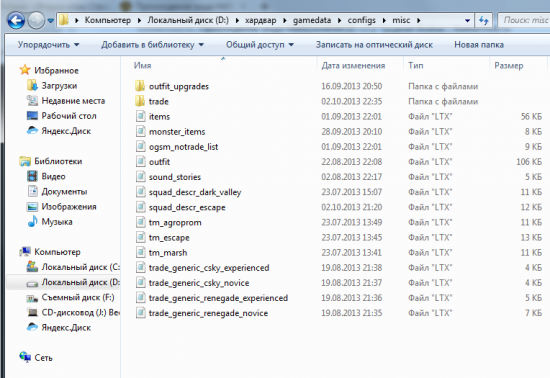This screenshot has width=550, height=378.
Task: Click the Forward navigation arrow
Action: point(36,20)
